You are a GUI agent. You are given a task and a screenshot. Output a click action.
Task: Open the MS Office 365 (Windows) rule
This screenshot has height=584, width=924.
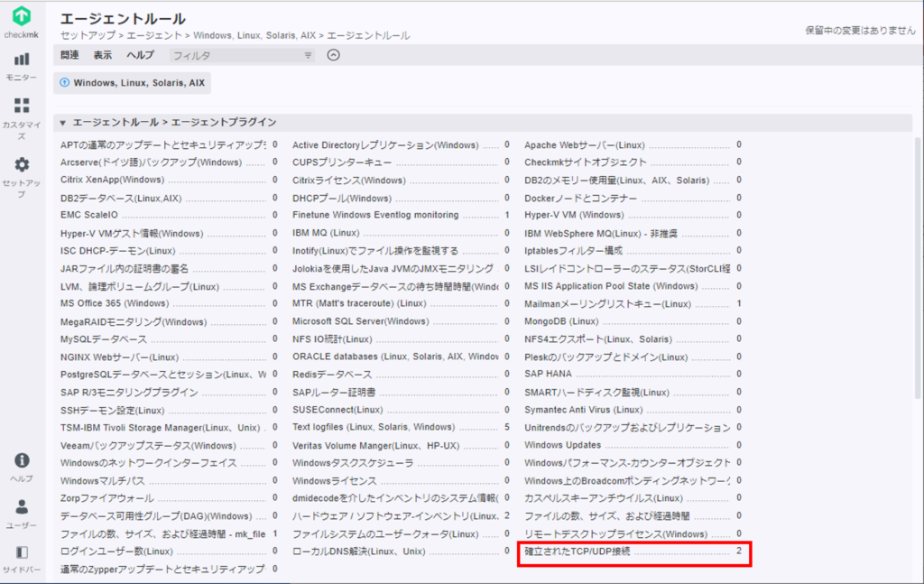pos(115,303)
